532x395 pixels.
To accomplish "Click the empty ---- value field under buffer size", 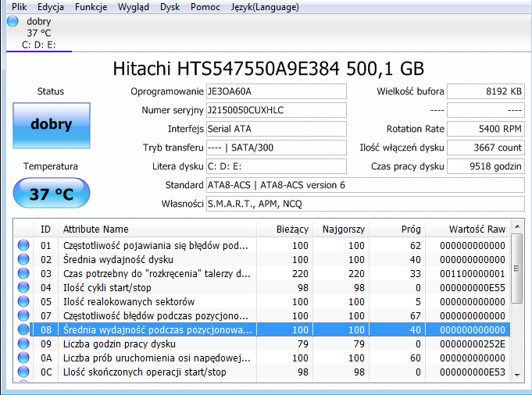I will click(486, 110).
